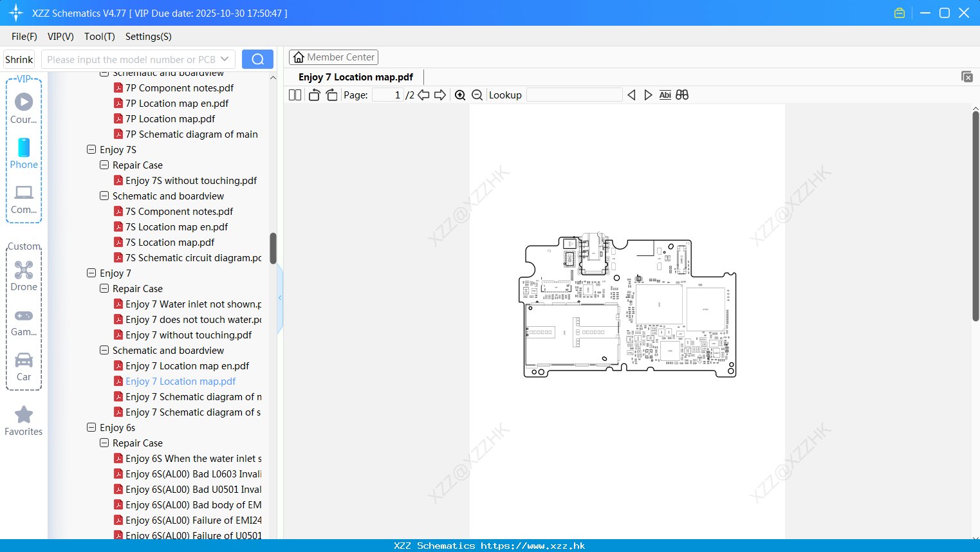Open 7S Component notes.pdf
The width and height of the screenshot is (980, 552).
pyautogui.click(x=179, y=211)
